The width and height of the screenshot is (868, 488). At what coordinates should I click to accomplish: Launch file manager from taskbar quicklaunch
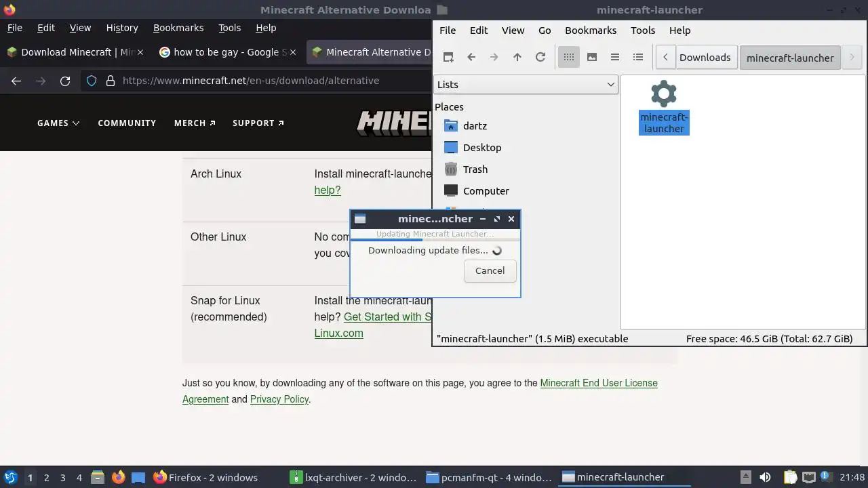point(98,477)
